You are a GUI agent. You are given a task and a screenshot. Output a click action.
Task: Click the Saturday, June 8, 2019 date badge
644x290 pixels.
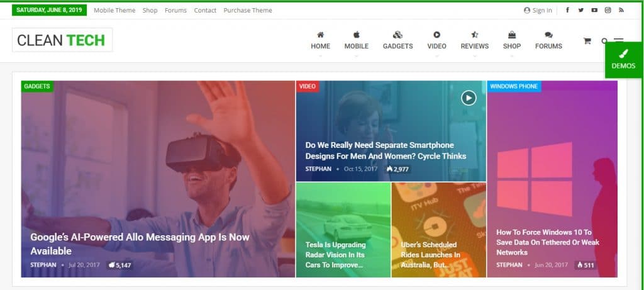(49, 10)
